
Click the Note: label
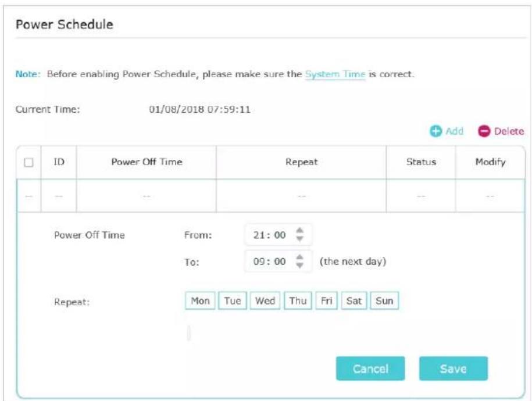pyautogui.click(x=28, y=74)
